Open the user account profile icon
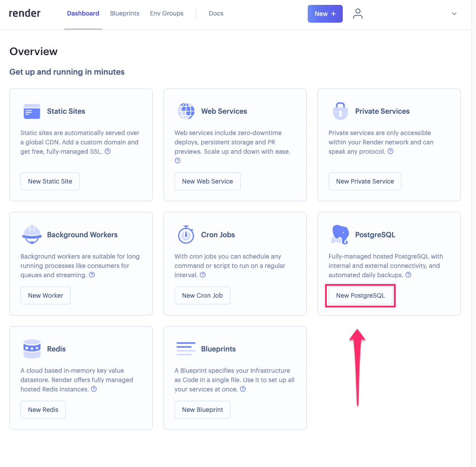This screenshot has width=476, height=467. (358, 14)
